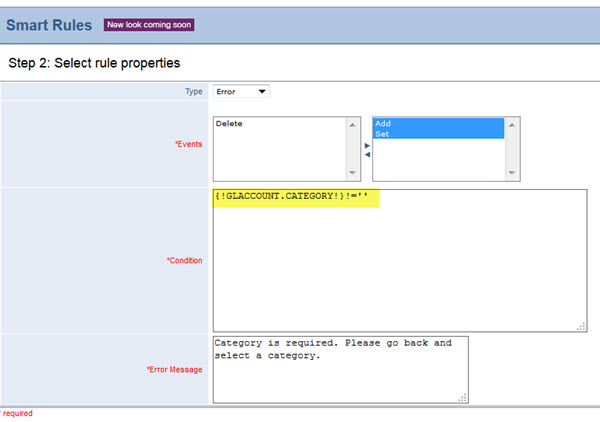This screenshot has height=422, width=600.
Task: Click scroll-up arrow of the Add/Set list
Action: tap(512, 125)
